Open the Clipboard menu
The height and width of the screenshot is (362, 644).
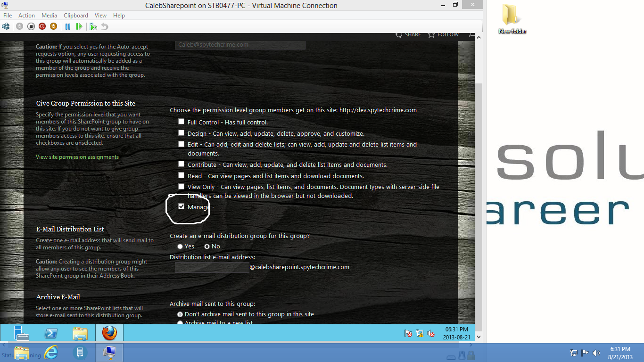76,16
